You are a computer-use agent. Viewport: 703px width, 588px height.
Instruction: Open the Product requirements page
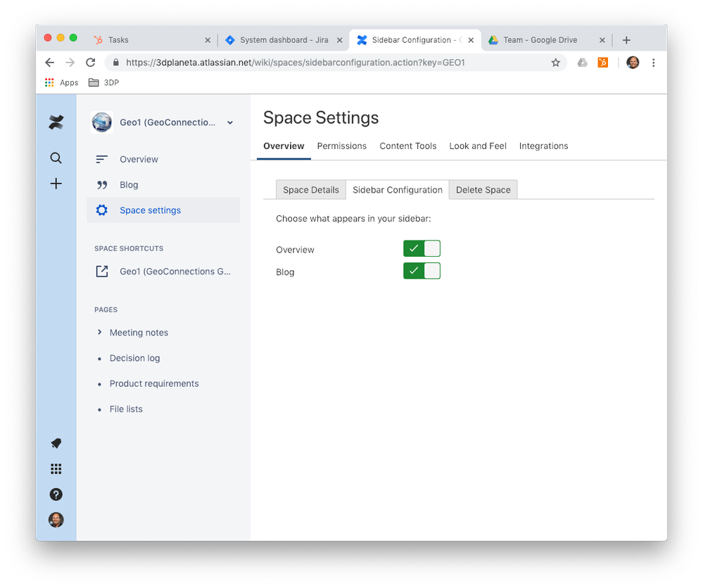(154, 383)
